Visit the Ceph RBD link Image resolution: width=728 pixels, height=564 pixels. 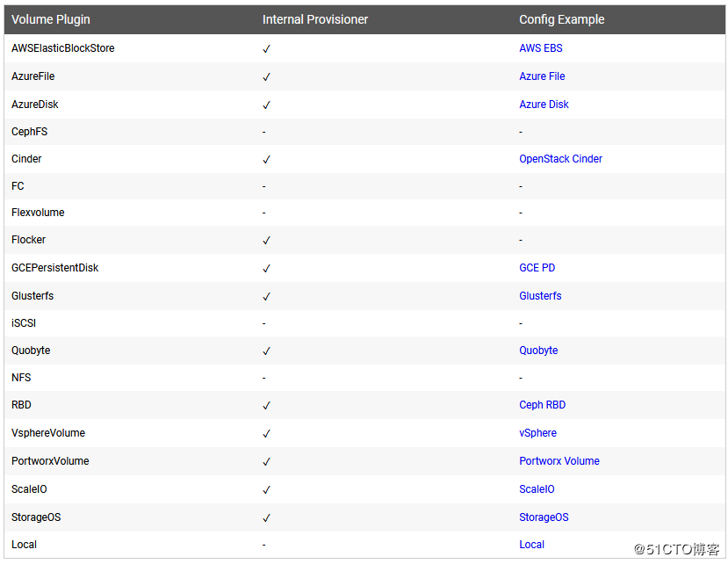542,405
